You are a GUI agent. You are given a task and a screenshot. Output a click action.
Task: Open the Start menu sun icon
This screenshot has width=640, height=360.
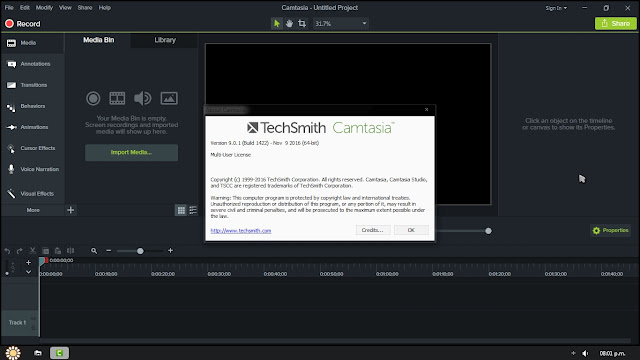pos(13,353)
